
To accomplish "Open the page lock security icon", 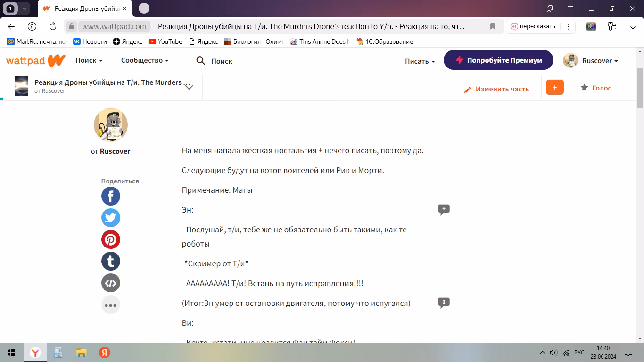I will pyautogui.click(x=71, y=26).
